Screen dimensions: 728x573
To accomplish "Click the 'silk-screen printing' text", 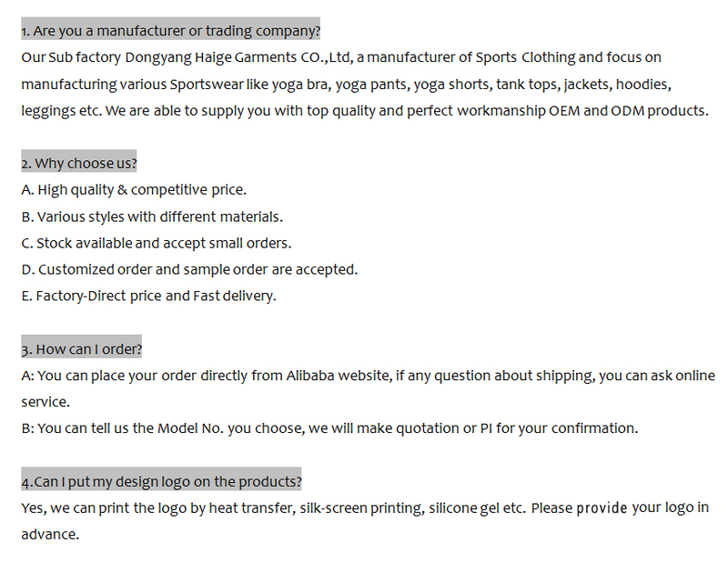I will [x=360, y=508].
